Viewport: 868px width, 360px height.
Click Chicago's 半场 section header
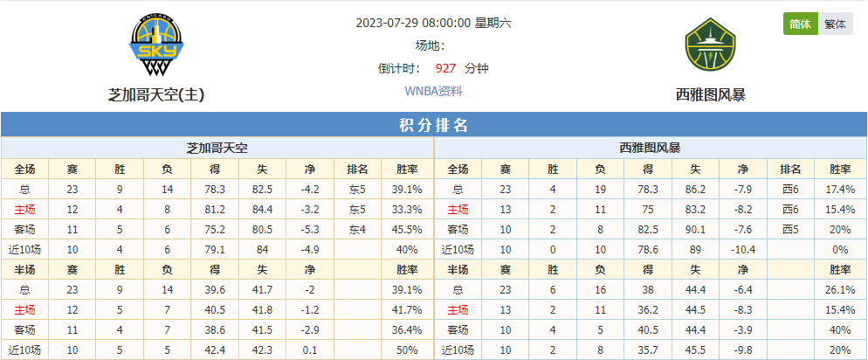click(x=25, y=270)
